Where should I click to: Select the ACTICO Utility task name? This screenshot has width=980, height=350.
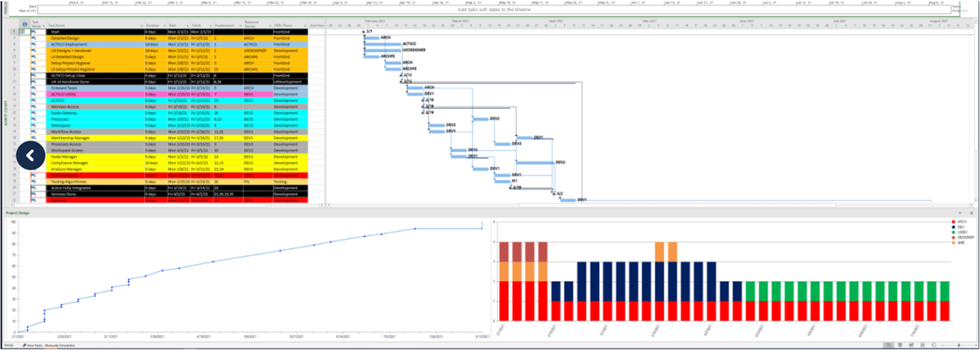63,94
